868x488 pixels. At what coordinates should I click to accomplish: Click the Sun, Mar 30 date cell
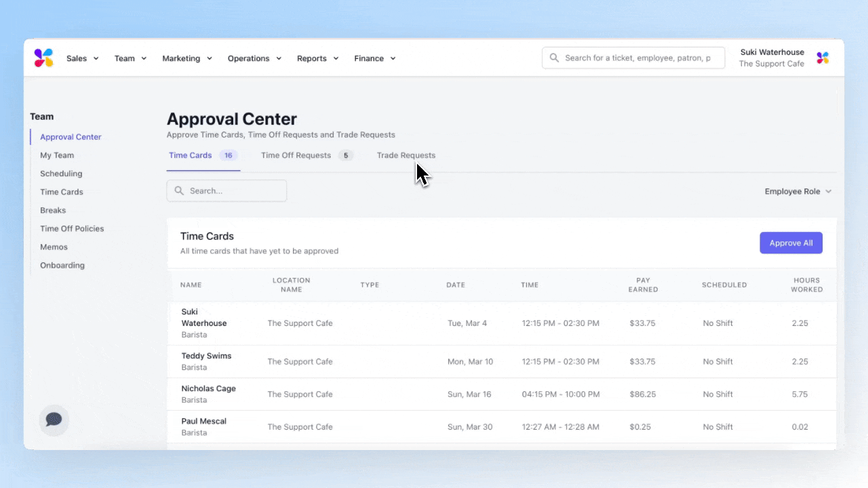coord(470,426)
